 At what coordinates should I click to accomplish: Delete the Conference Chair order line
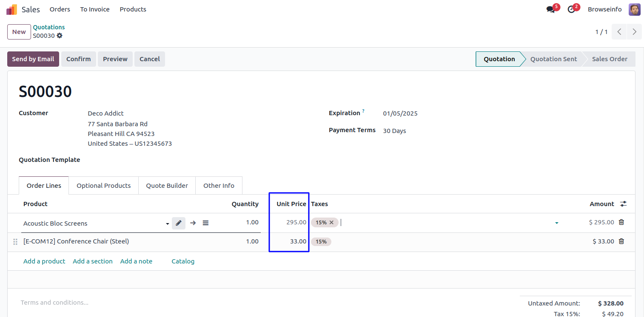pos(621,241)
